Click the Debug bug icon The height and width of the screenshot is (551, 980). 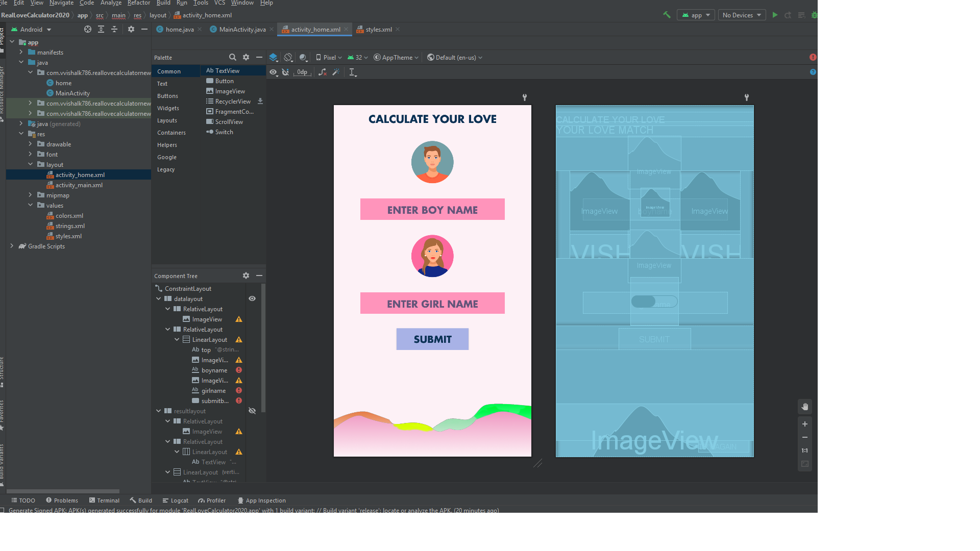pos(814,15)
